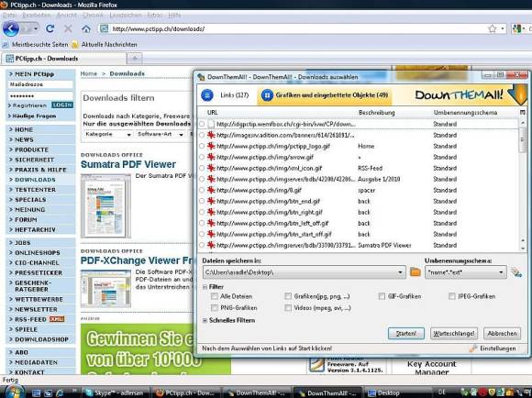Click the Firefox Back arrow button
This screenshot has height=398, width=532.
[11, 28]
